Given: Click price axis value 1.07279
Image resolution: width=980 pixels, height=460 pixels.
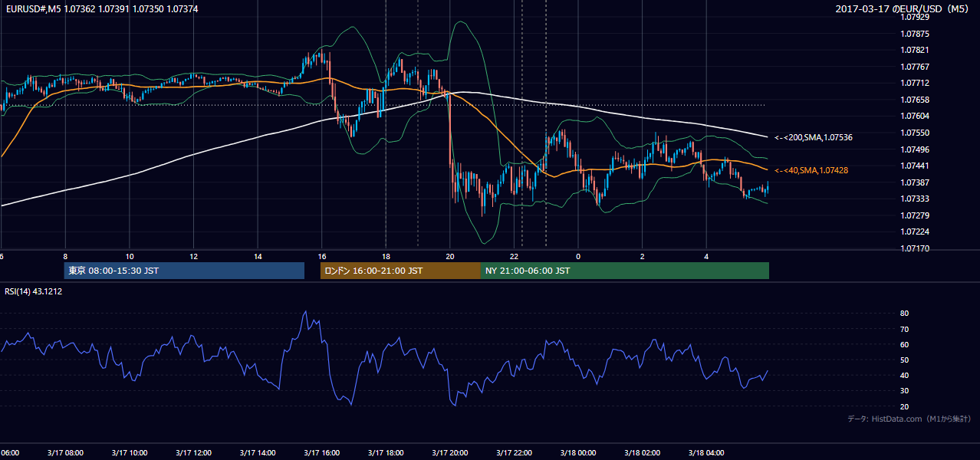Looking at the screenshot, I should 915,215.
